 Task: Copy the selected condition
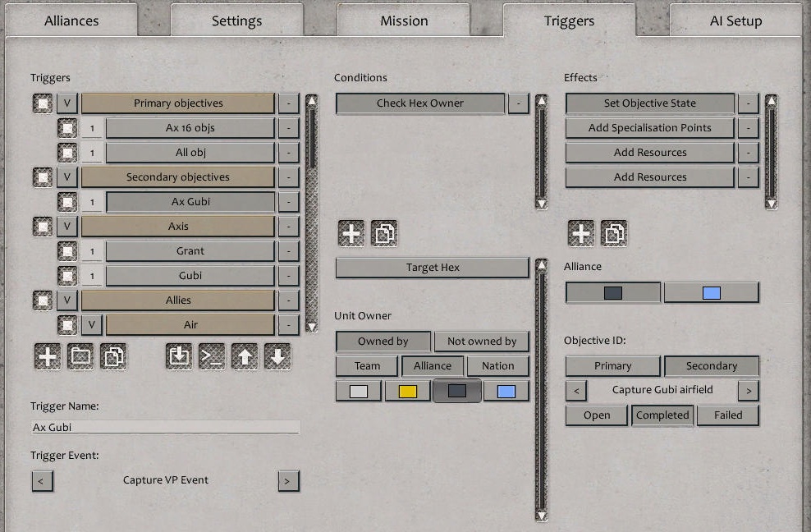click(384, 233)
